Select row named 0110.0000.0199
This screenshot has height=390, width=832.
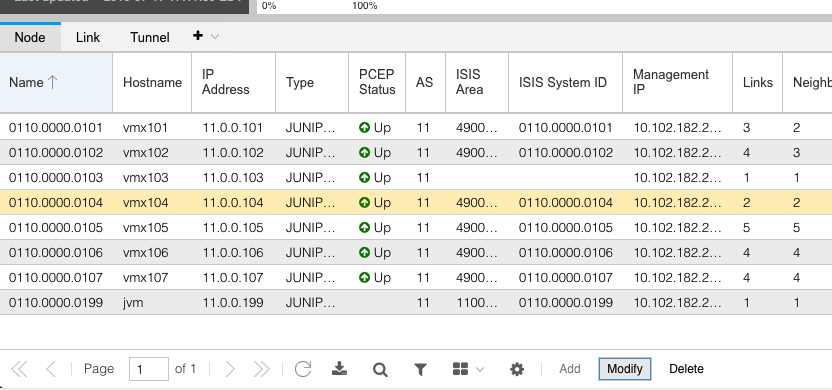tap(416, 302)
